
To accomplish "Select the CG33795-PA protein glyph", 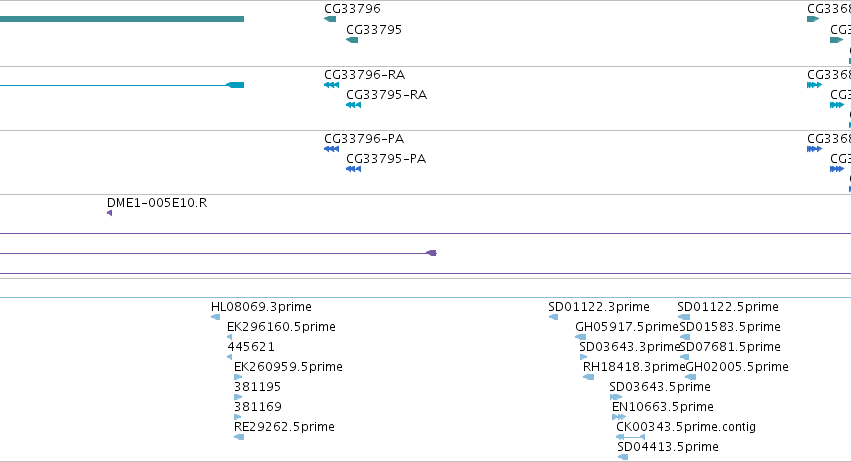I will click(x=353, y=169).
